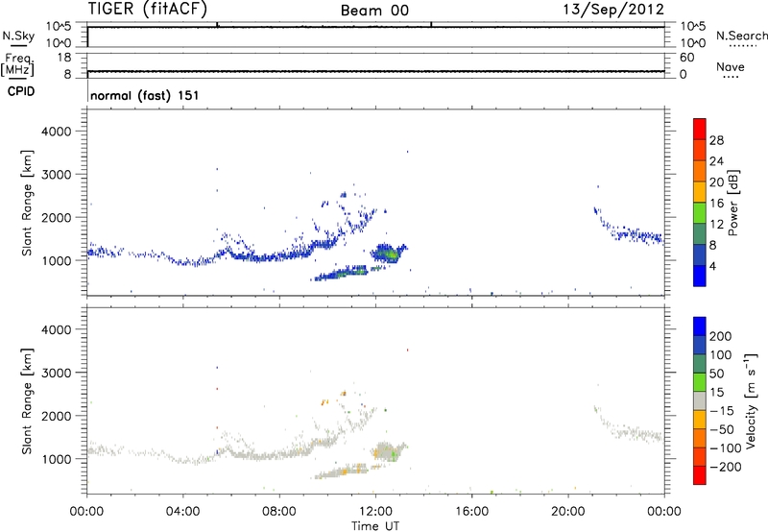This screenshot has width=768, height=532.
Task: Click the light green segment of velocity colorbar
Action: point(700,382)
